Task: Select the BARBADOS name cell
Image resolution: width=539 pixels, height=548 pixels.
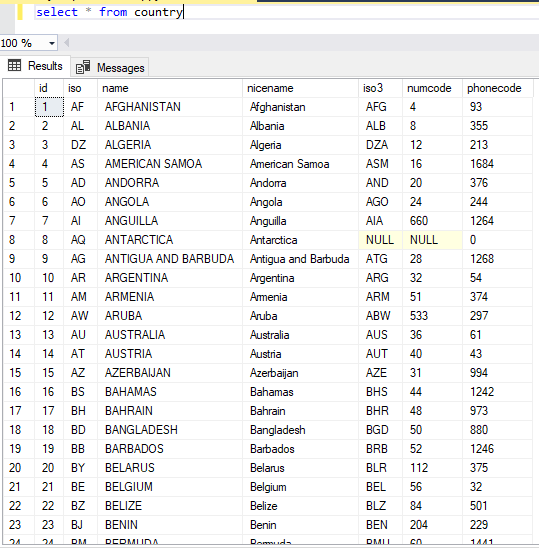Action: click(x=170, y=449)
